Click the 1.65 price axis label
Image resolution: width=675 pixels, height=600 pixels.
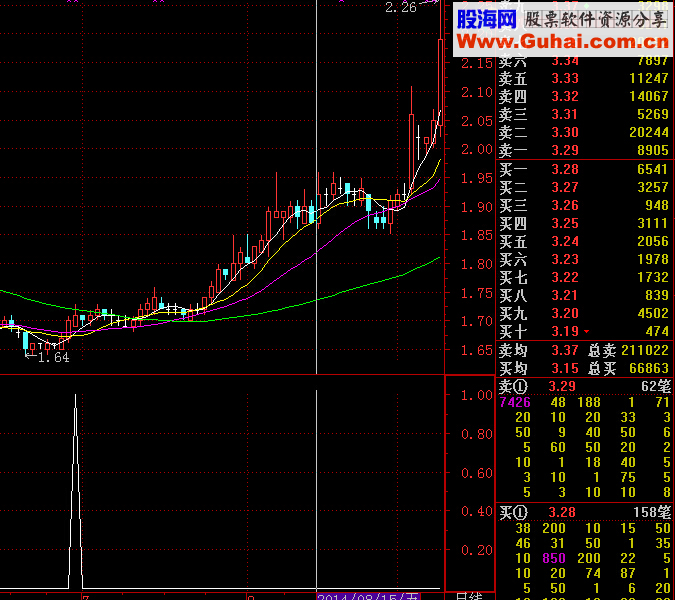click(477, 350)
